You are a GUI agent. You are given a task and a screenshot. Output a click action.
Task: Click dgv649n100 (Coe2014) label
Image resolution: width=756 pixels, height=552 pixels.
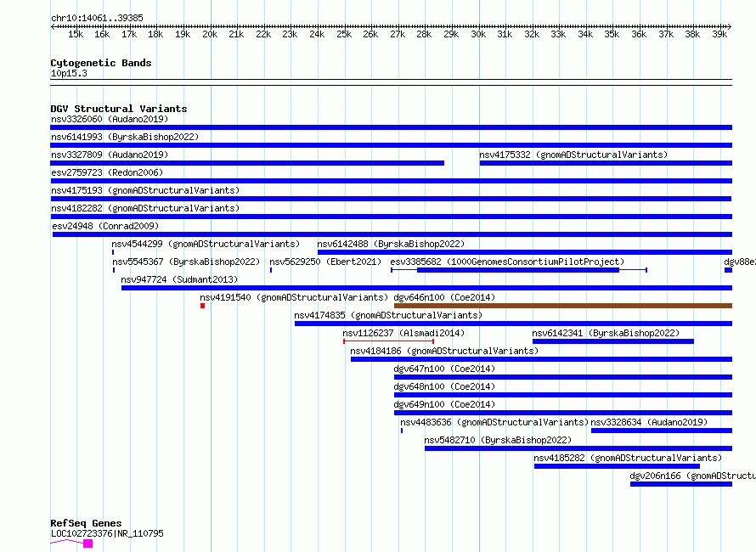(x=444, y=404)
